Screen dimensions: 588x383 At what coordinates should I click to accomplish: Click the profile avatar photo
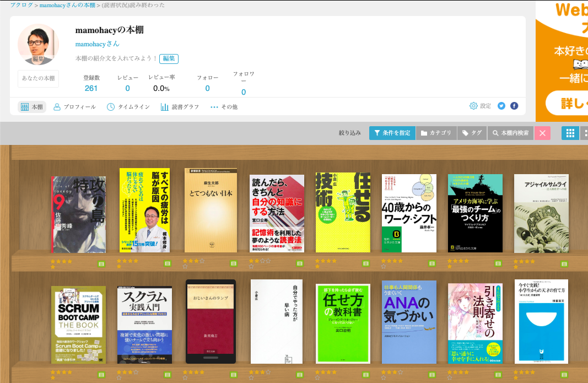(x=38, y=44)
